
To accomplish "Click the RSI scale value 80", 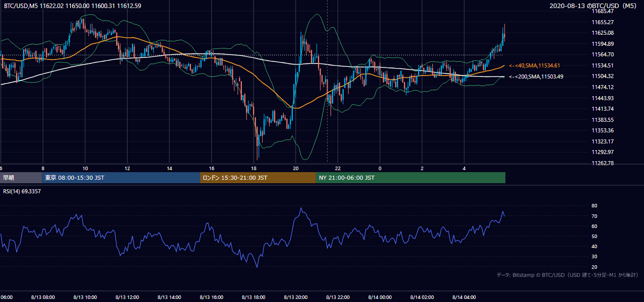I will tap(594, 206).
